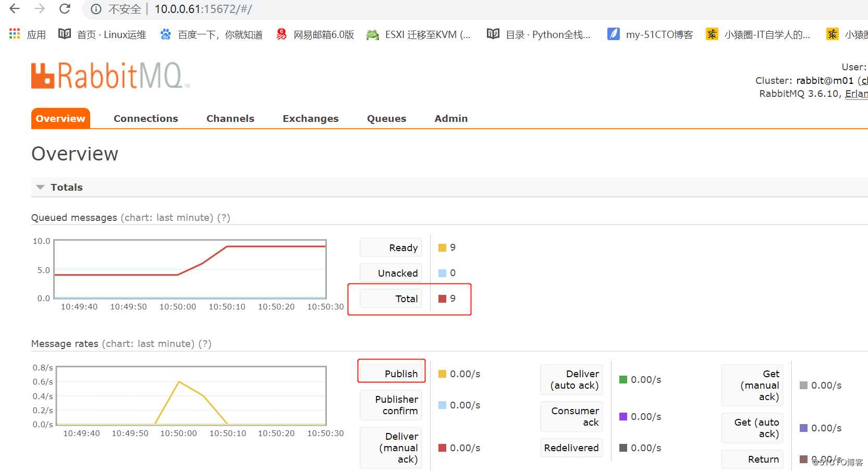This screenshot has width=868, height=471.
Task: Click the Deliver (manual ack) red swatch
Action: tap(442, 448)
